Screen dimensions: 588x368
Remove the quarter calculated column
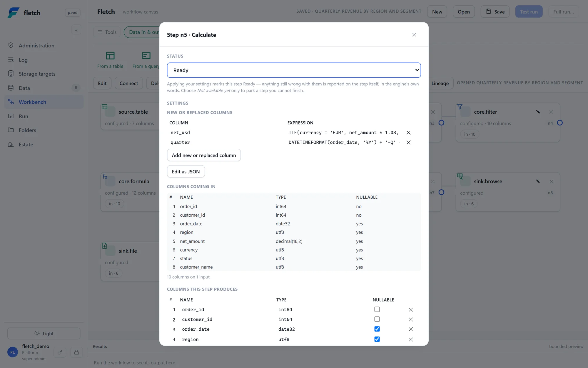click(x=409, y=142)
